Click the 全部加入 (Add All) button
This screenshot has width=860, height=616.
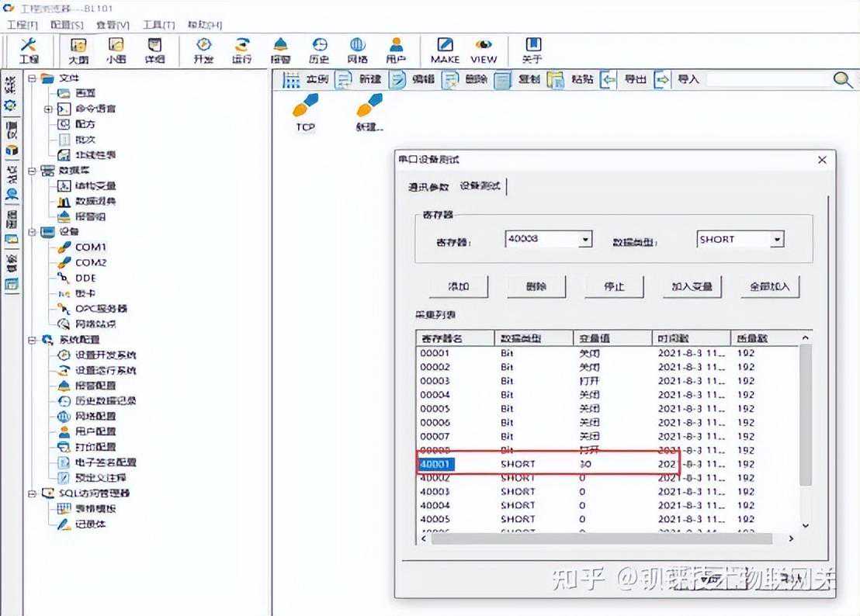coord(769,286)
